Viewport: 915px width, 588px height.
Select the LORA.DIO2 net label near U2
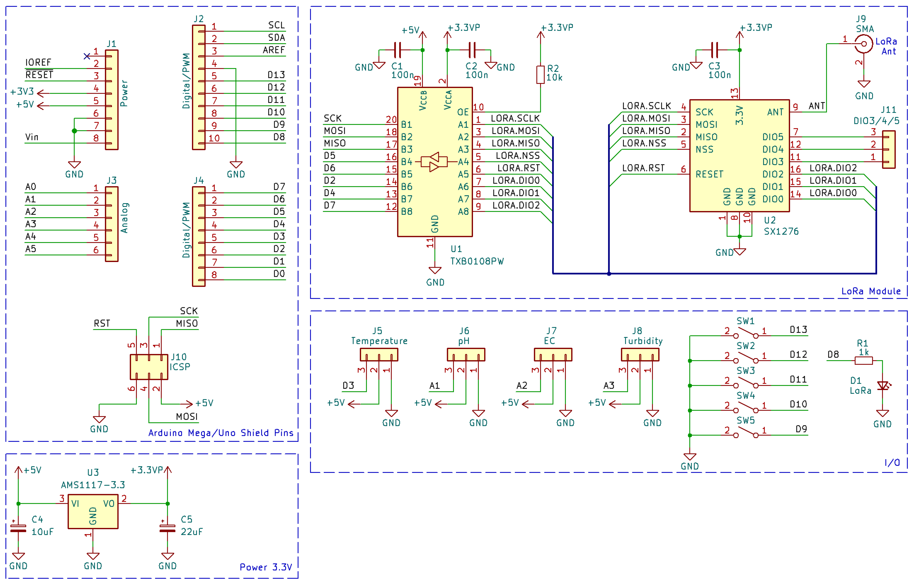click(833, 168)
